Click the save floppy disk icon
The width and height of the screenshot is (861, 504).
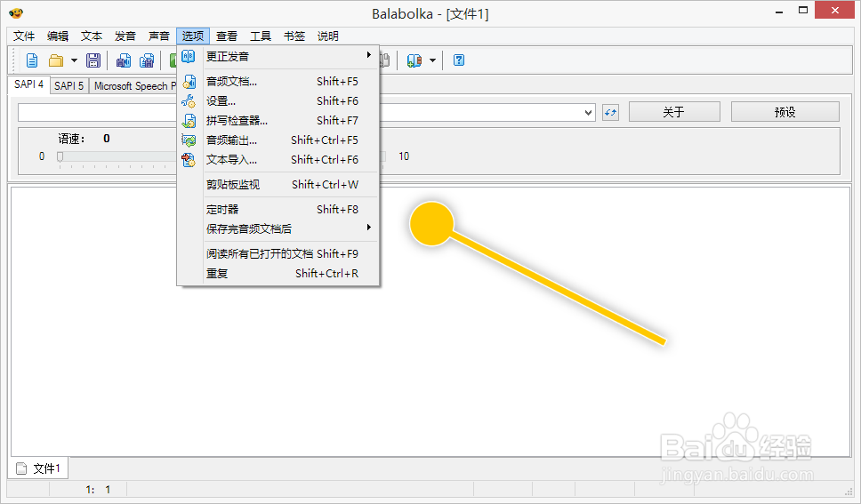[x=93, y=60]
